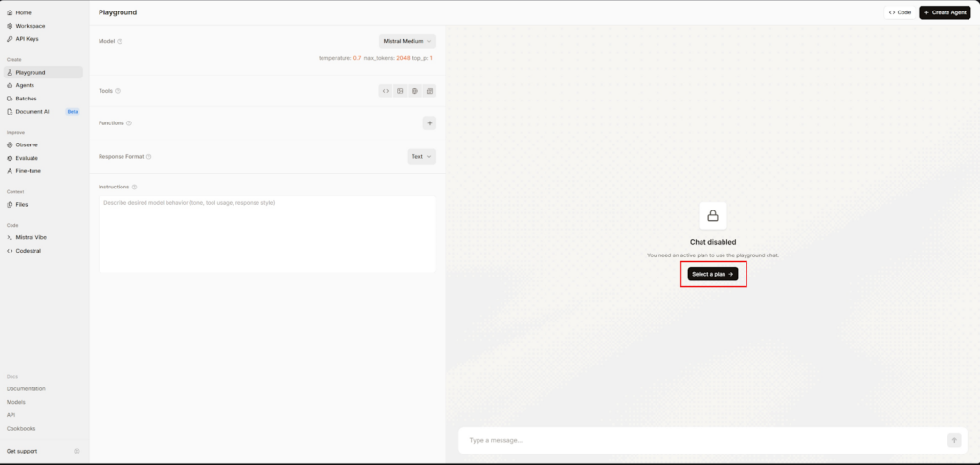Go to Agents in the sidebar
Viewport: 980px width, 465px height.
pyautogui.click(x=25, y=85)
